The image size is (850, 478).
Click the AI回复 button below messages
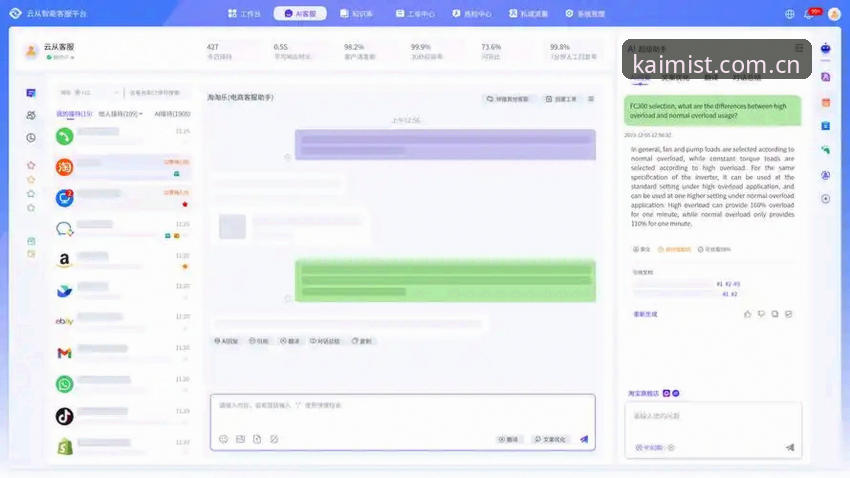[x=226, y=341]
